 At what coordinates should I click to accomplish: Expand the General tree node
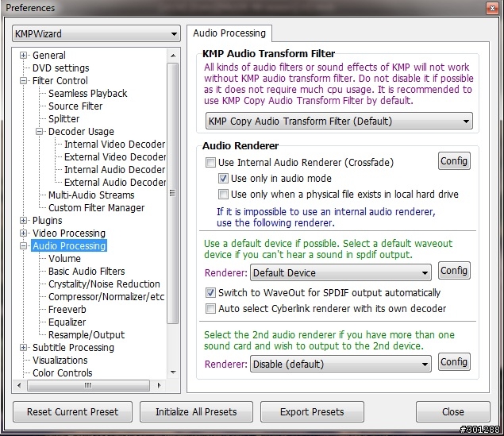pyautogui.click(x=23, y=56)
